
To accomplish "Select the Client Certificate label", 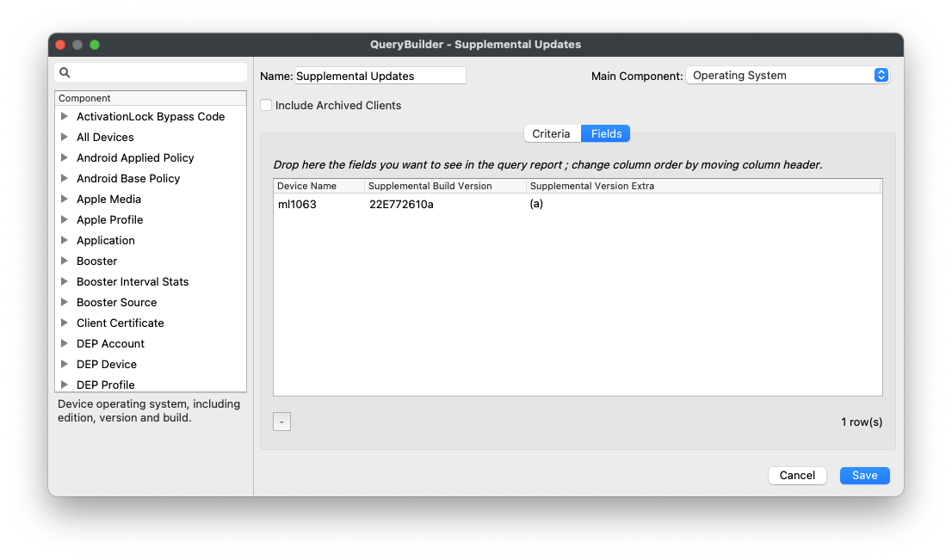I will (x=121, y=323).
